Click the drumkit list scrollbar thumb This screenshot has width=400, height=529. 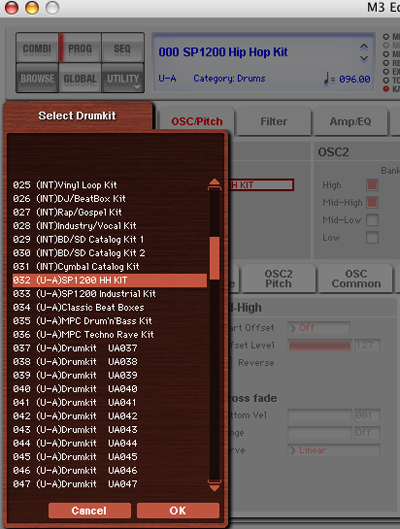tap(215, 258)
